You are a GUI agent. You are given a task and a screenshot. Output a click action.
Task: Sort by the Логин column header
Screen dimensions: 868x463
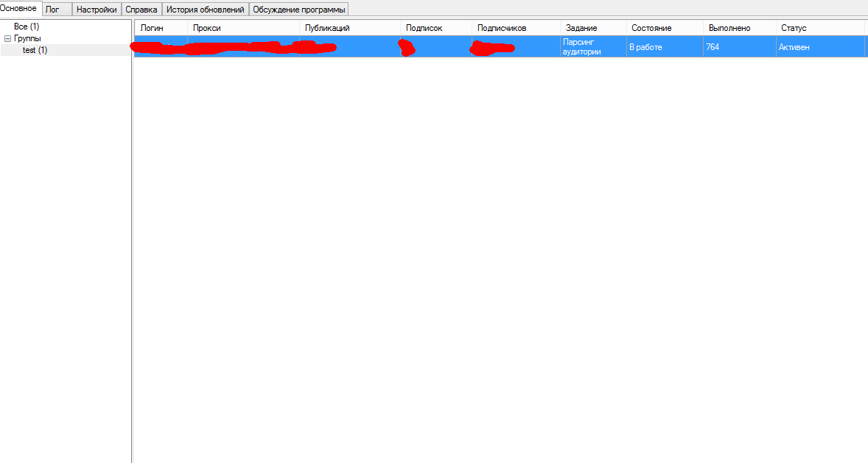point(152,28)
